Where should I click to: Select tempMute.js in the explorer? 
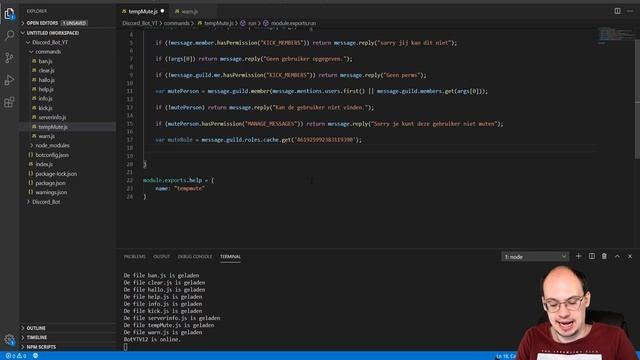coord(53,127)
